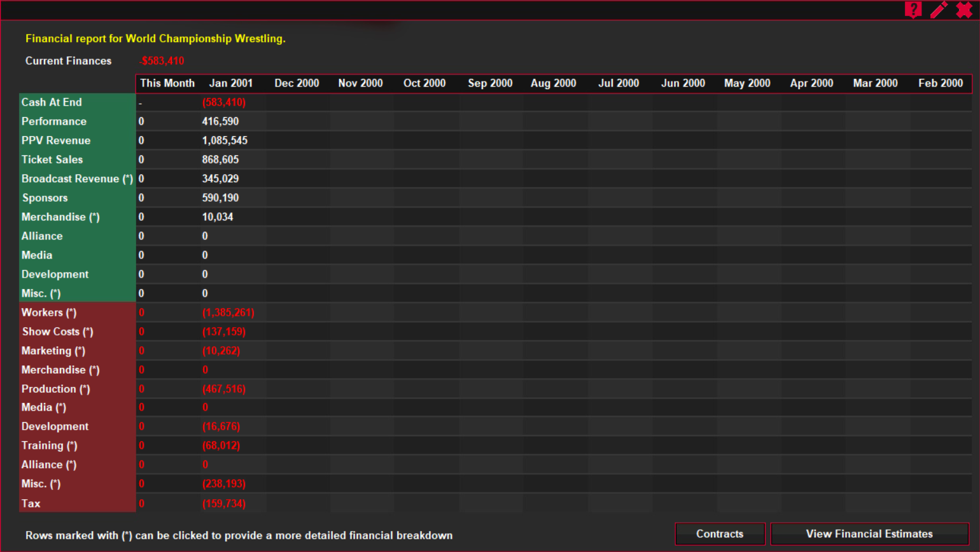This screenshot has height=552, width=980.
Task: Click the red pencil edit icon
Action: click(x=939, y=10)
